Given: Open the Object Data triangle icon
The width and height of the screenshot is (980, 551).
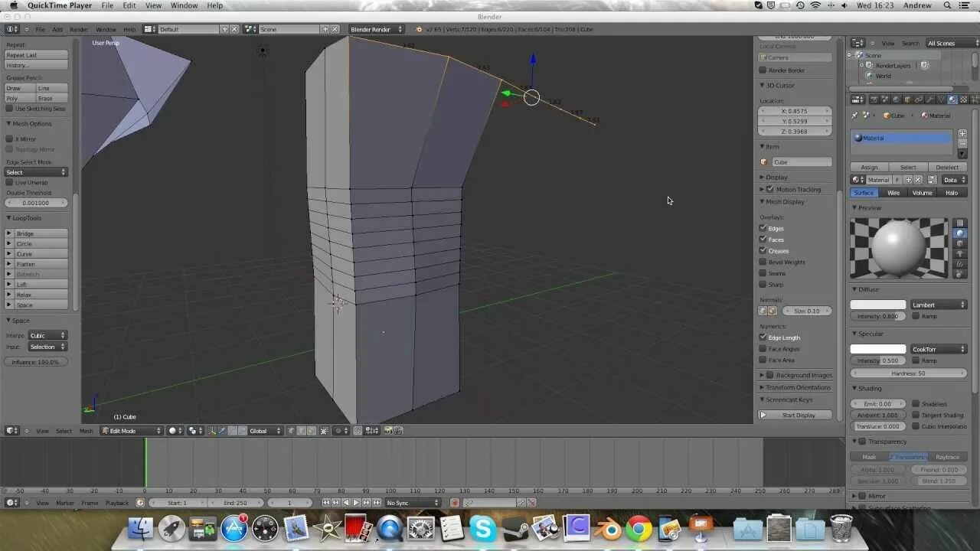Looking at the screenshot, I should [940, 99].
